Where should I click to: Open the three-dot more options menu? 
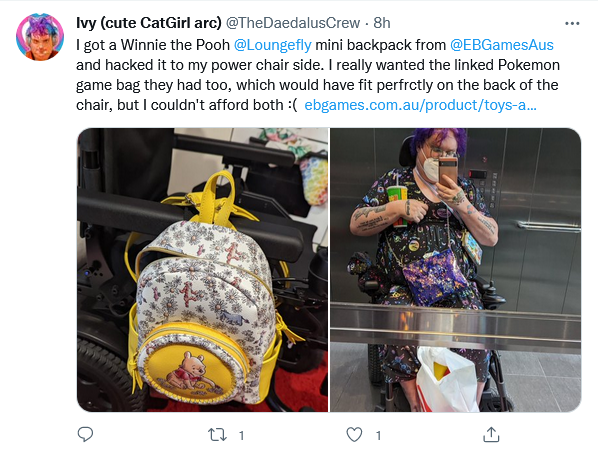572,24
